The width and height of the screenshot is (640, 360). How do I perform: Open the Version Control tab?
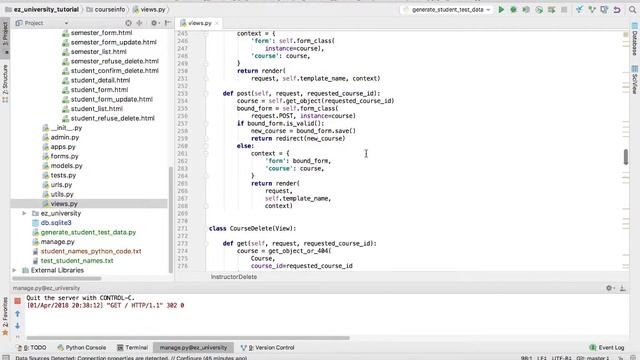pos(268,348)
